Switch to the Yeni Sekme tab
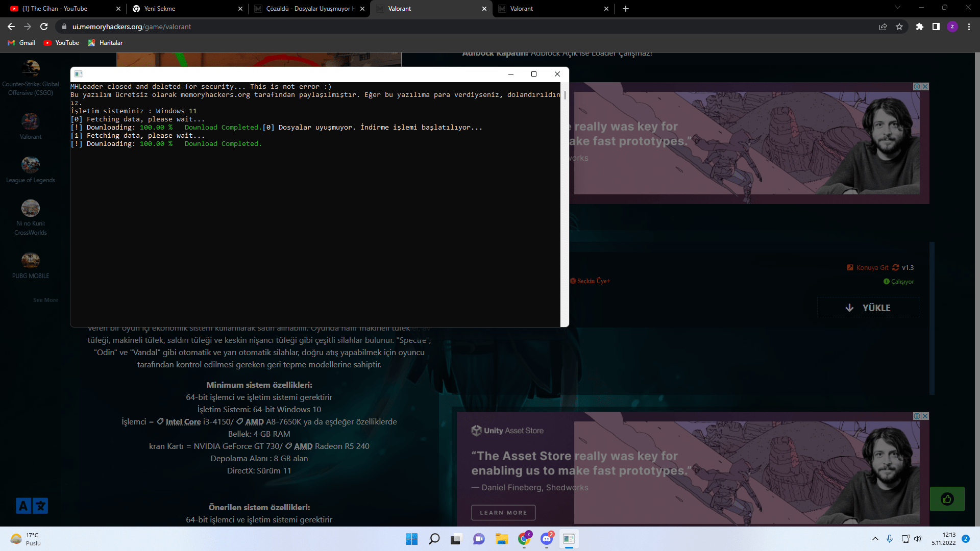This screenshot has width=980, height=551. [x=187, y=9]
